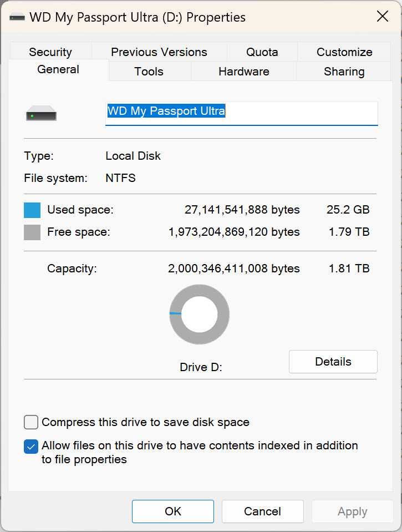The height and width of the screenshot is (532, 402).
Task: Click the Apply button
Action: point(353,511)
